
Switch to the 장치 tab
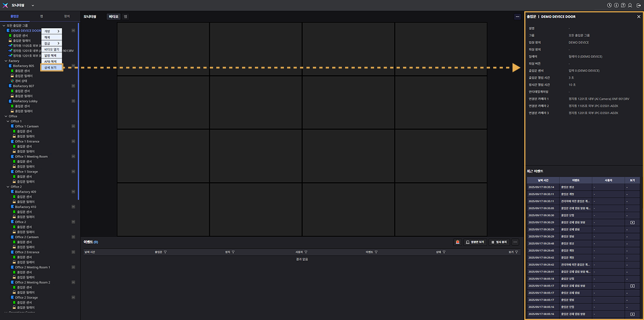point(67,17)
